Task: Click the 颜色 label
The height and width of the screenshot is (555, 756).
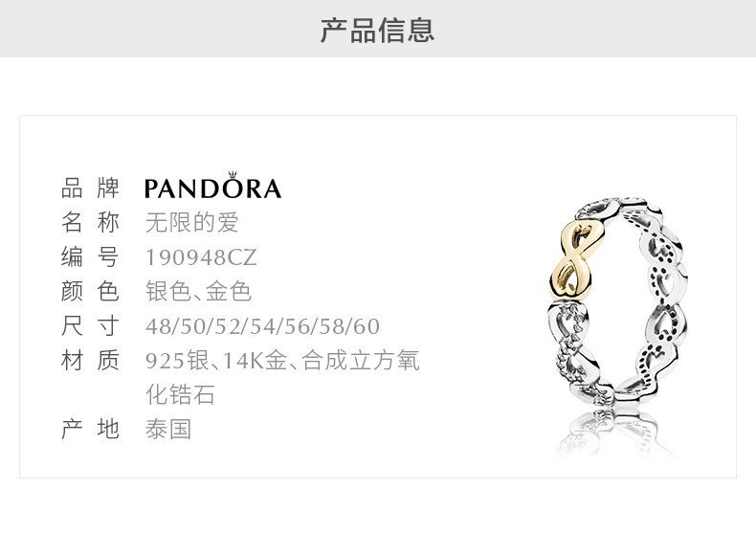Action: [x=90, y=291]
